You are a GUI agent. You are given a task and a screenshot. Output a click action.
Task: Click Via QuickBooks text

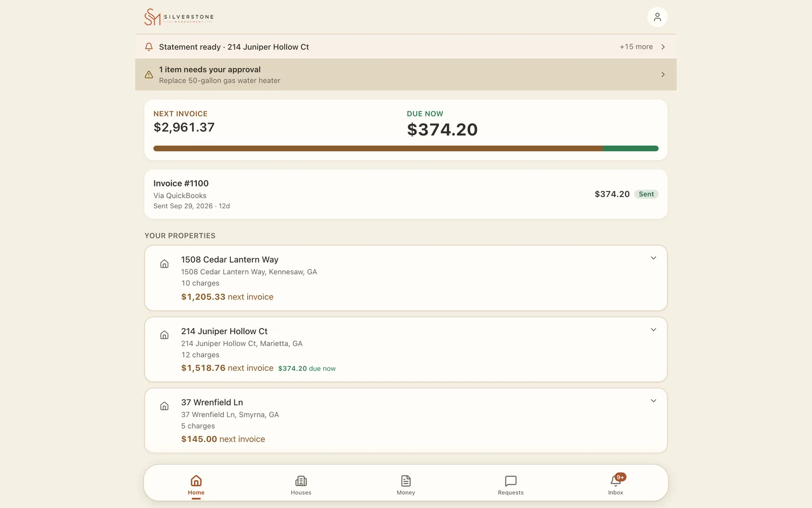tap(180, 196)
